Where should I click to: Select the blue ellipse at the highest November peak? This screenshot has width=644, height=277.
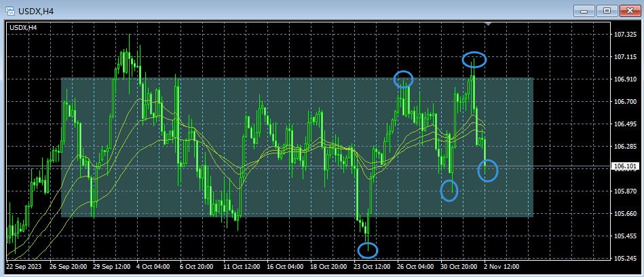pos(474,60)
